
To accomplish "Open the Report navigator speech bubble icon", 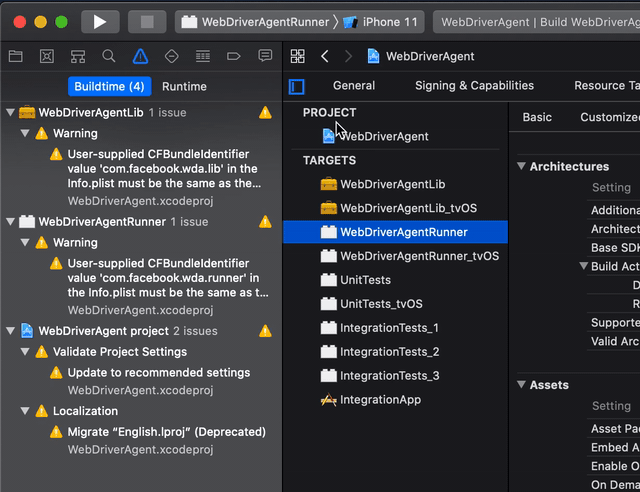I will 265,56.
